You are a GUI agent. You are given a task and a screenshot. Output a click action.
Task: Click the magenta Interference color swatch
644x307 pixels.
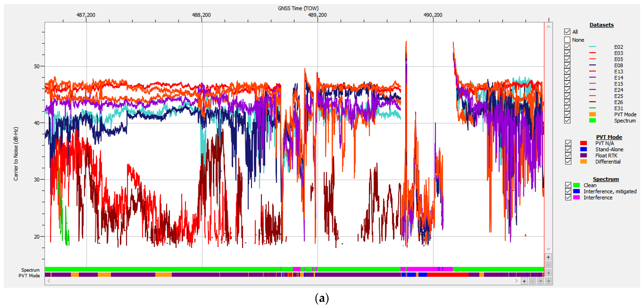576,197
